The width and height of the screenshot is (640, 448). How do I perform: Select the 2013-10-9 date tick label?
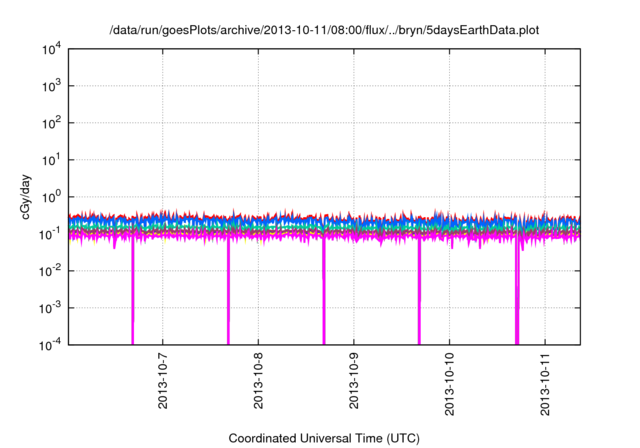pyautogui.click(x=353, y=381)
